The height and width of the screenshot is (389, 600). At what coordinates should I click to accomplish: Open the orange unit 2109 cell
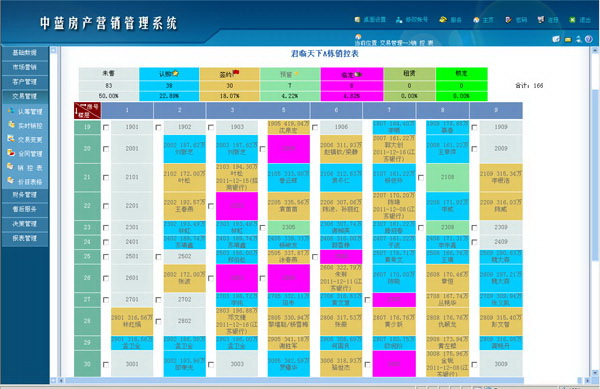pos(501,177)
